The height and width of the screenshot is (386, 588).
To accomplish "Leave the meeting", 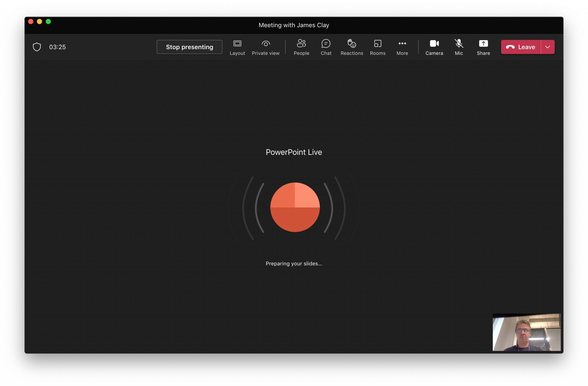I will point(521,47).
